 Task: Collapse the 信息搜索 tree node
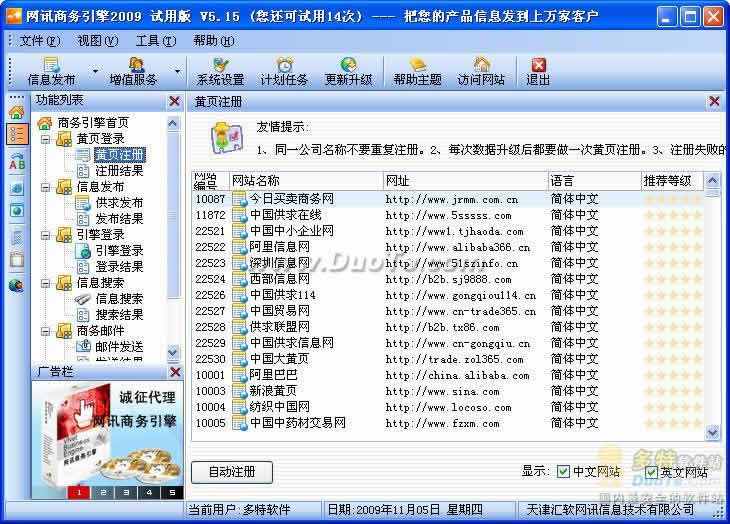point(45,283)
